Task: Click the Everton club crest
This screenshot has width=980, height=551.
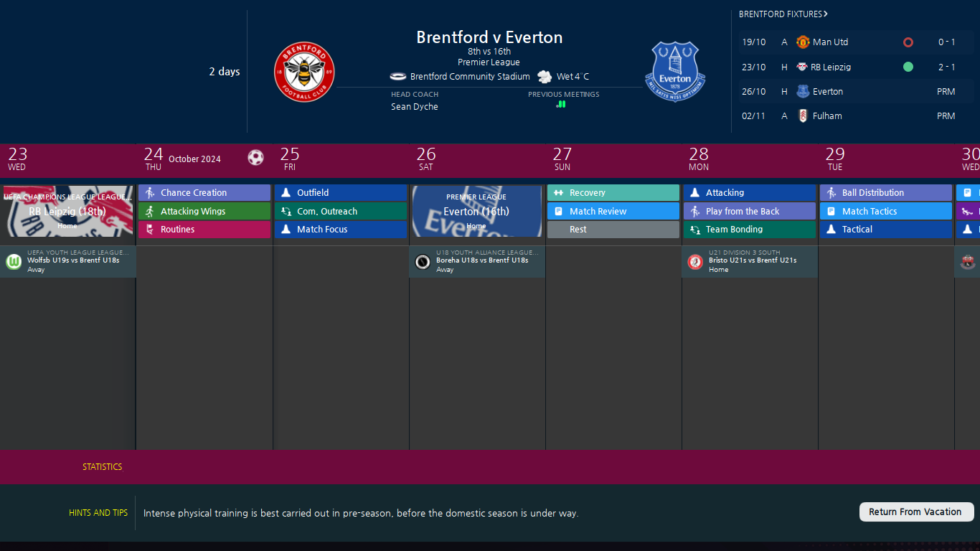Action: [674, 72]
